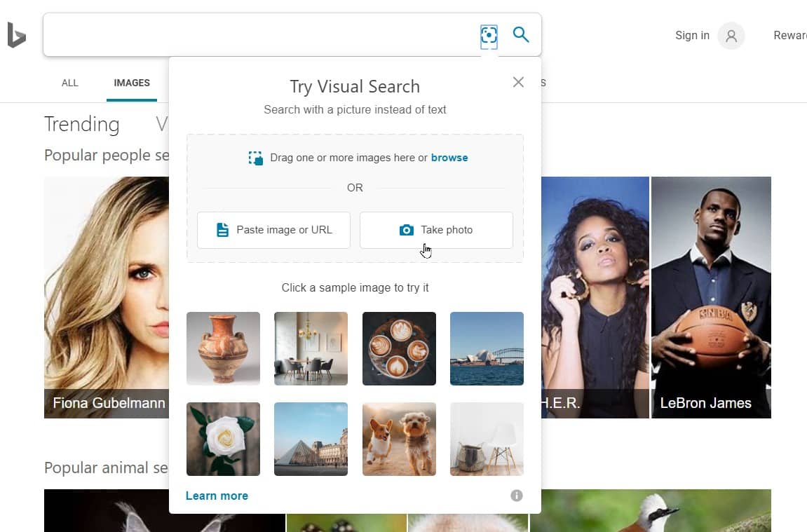
Task: Click the info icon in popup footer
Action: click(x=517, y=496)
